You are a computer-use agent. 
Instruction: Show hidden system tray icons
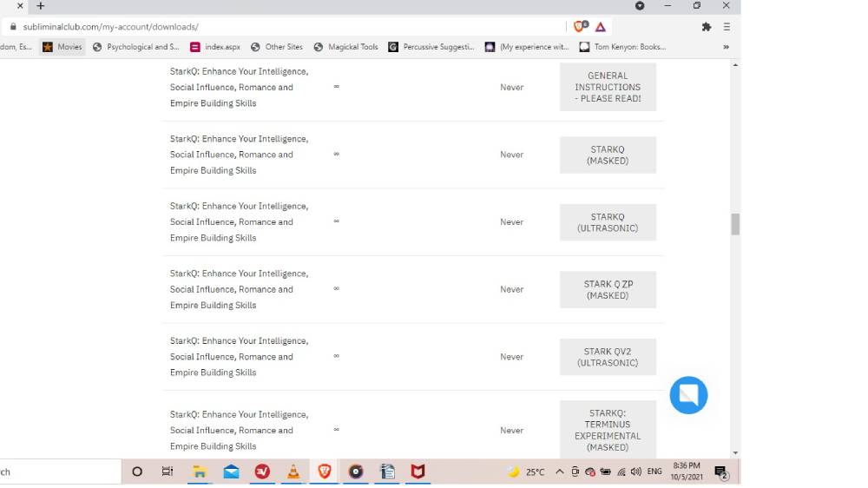[x=560, y=472]
